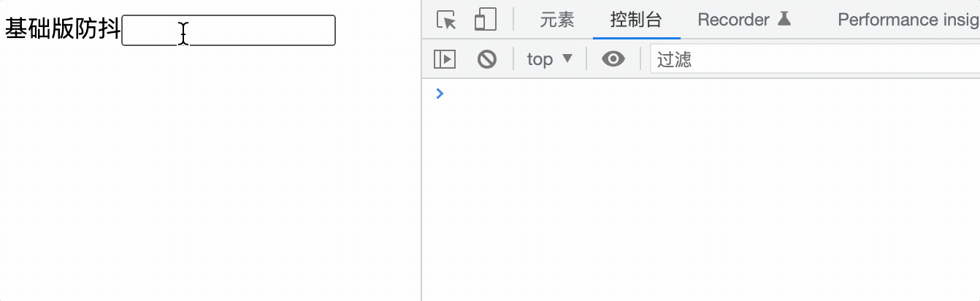Select the 控制台 tab
980x301 pixels.
tap(636, 20)
